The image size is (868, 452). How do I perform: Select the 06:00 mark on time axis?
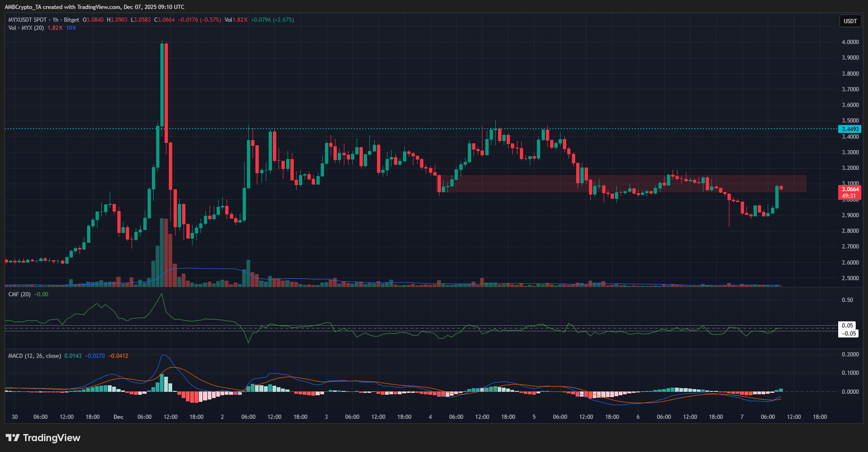[40, 417]
